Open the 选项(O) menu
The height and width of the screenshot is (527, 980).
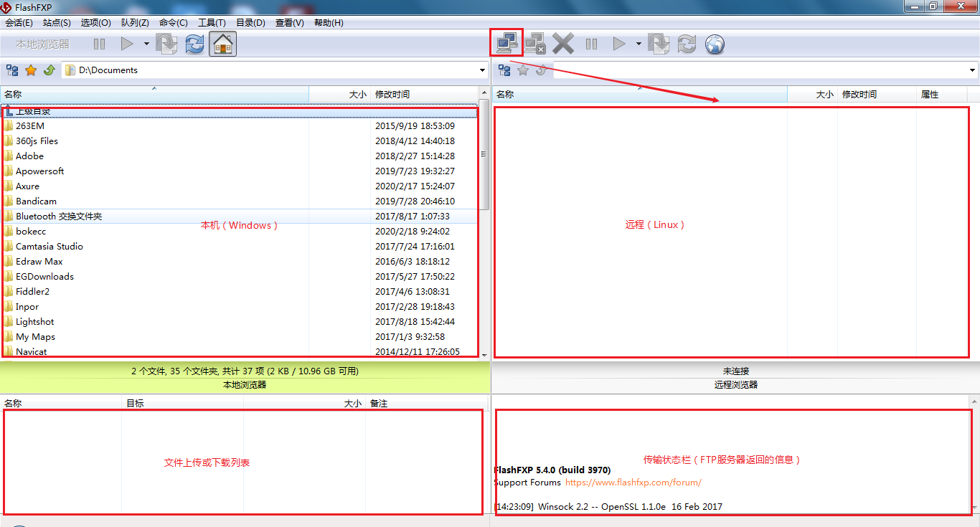(x=95, y=23)
